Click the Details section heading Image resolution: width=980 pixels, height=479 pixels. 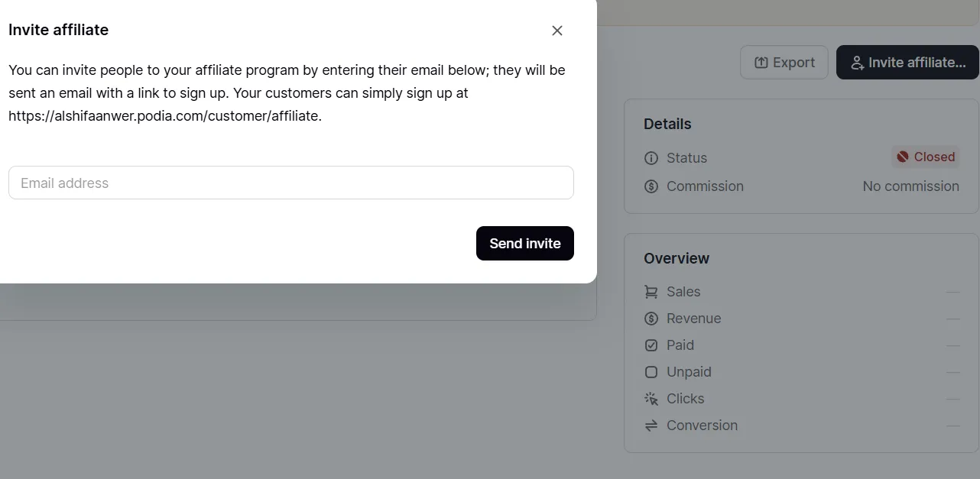(x=667, y=124)
